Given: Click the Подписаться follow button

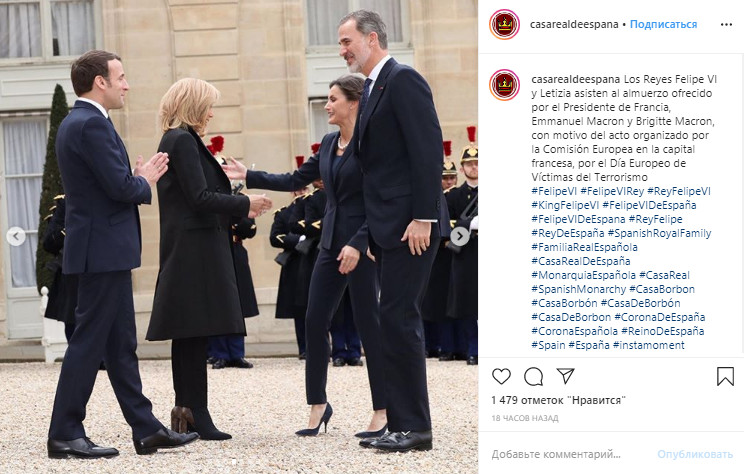Looking at the screenshot, I should 663,24.
